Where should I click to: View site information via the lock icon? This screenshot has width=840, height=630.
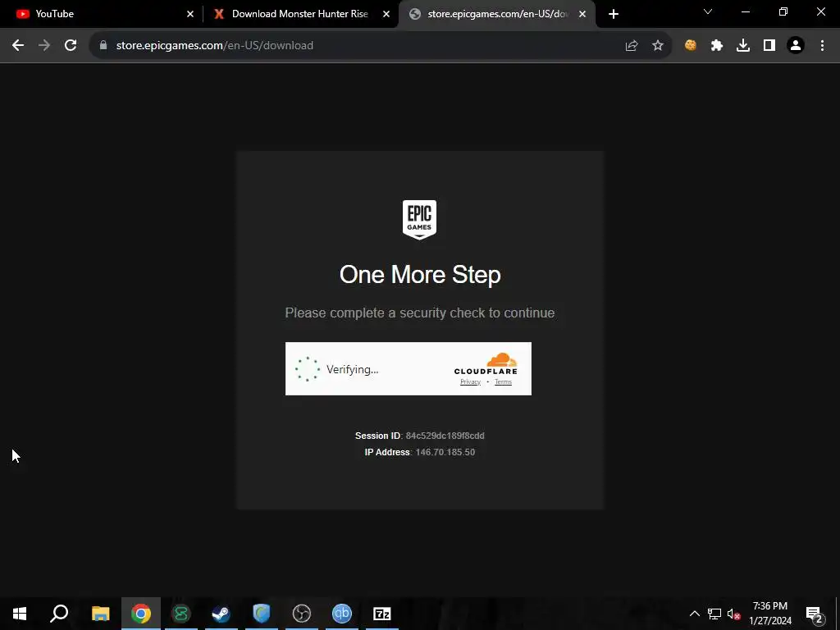coord(103,46)
